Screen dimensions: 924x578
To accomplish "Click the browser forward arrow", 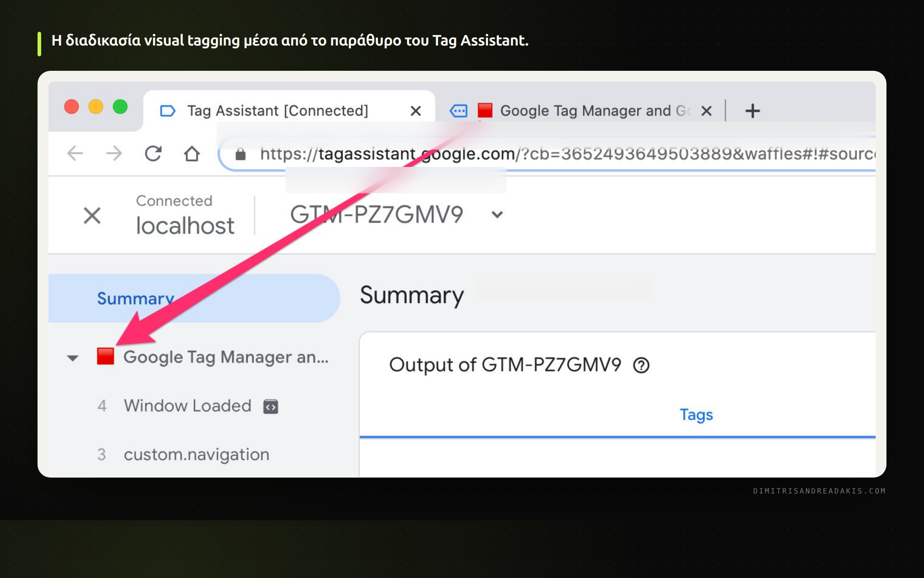I will 114,154.
